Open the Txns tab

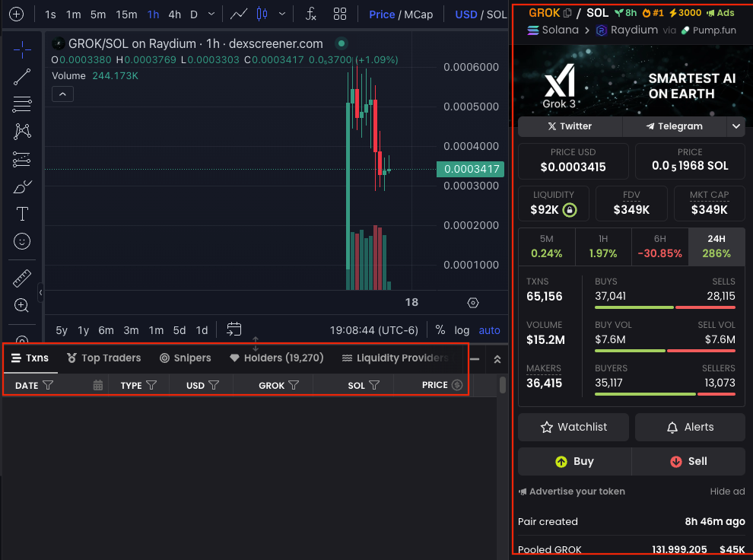(30, 358)
